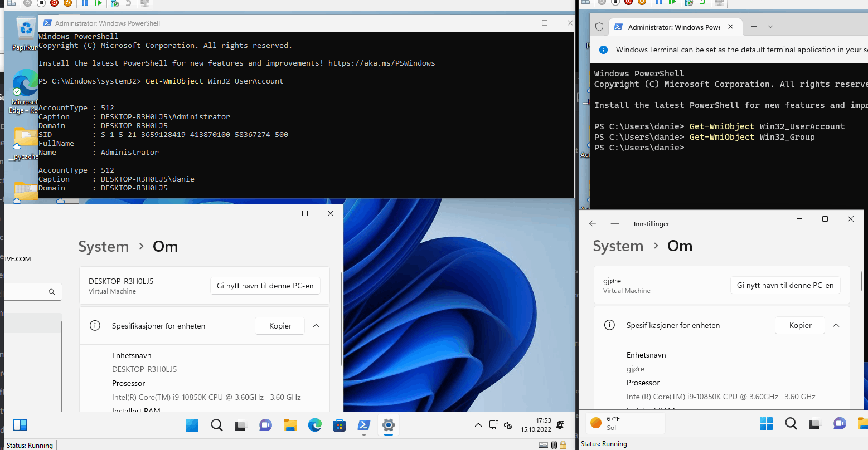
Task: Open Edge browser on left VM taskbar
Action: [x=315, y=425]
